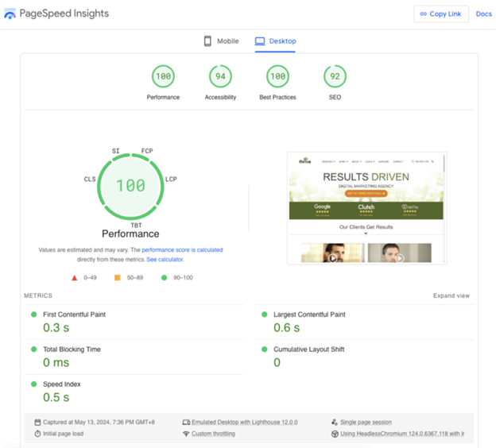The height and width of the screenshot is (448, 496).
Task: Click the Accessibility score circle 94
Action: pos(220,77)
